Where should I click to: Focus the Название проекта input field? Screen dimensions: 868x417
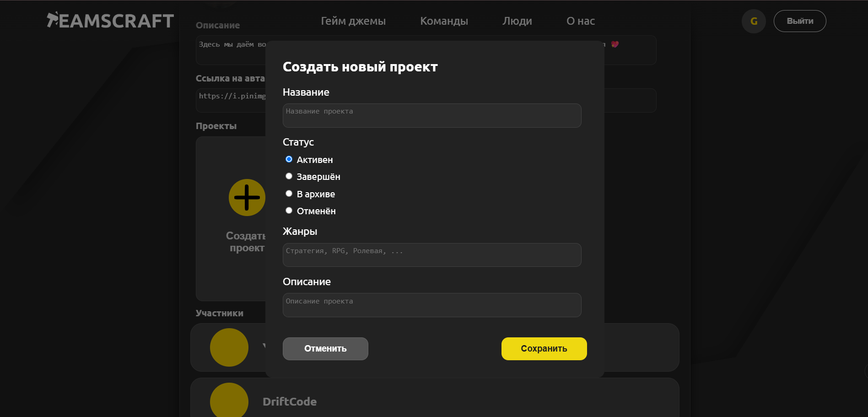tap(432, 115)
